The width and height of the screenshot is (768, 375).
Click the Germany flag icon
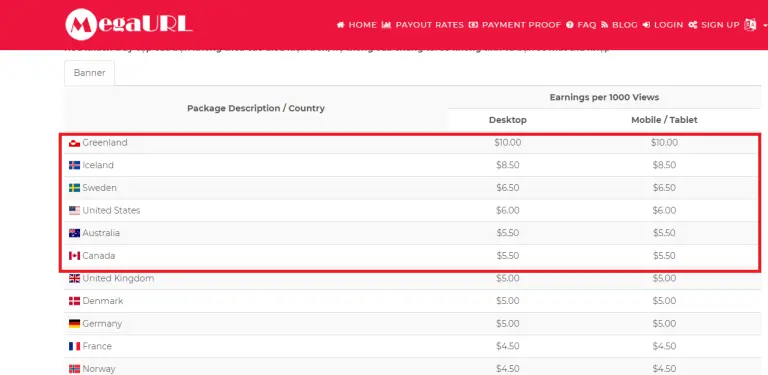click(x=74, y=324)
